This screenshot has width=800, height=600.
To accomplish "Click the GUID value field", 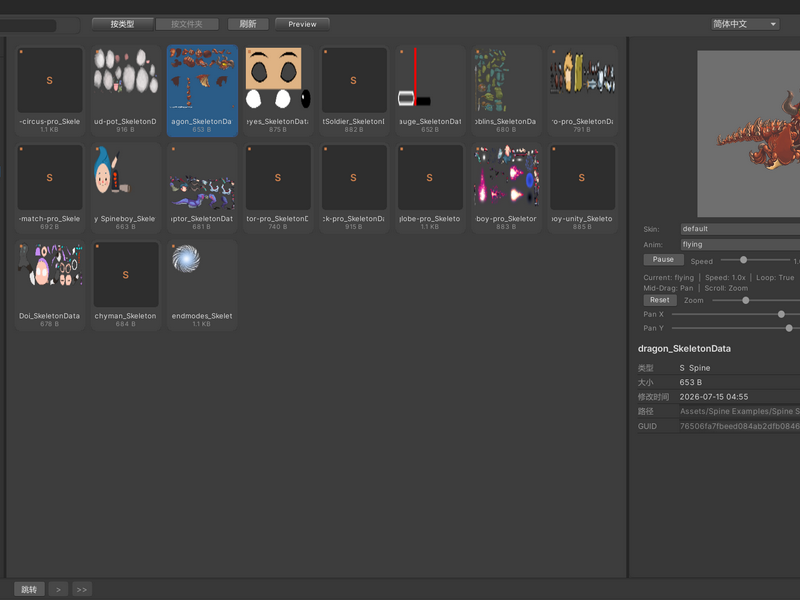I will tap(739, 426).
